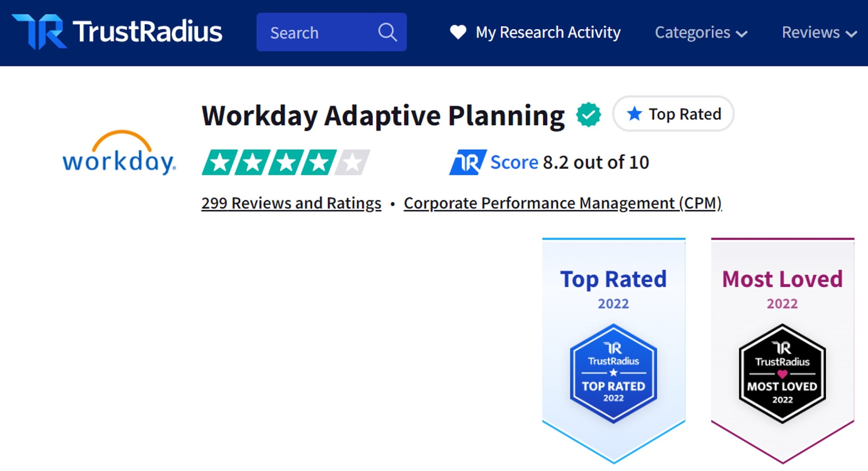The image size is (868, 471).
Task: Click the black Most Loved 2022 hexagon badge
Action: (x=782, y=374)
